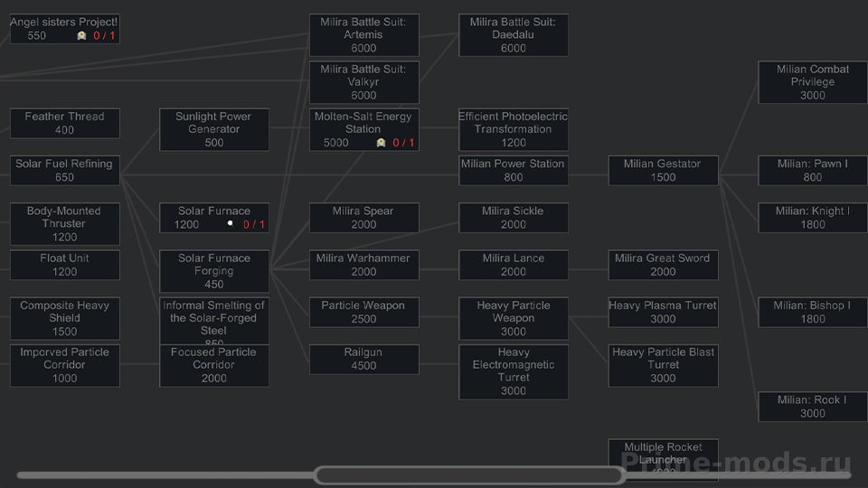Select the Milira Great Sword node
The width and height of the screenshot is (868, 488).
[663, 265]
